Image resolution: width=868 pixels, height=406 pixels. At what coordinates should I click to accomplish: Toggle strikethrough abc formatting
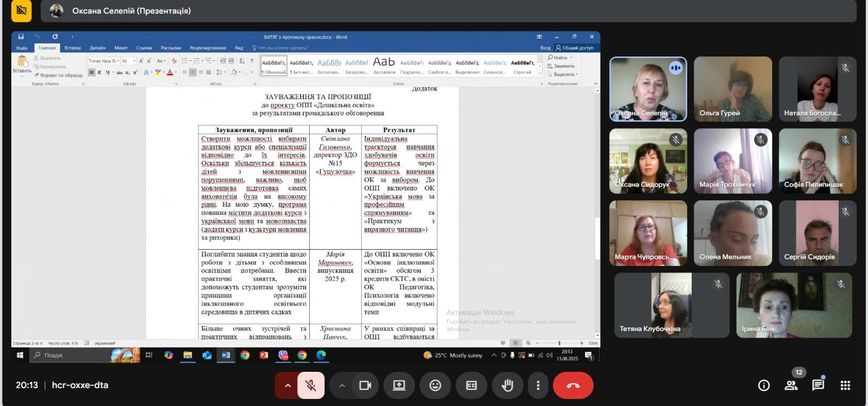119,72
